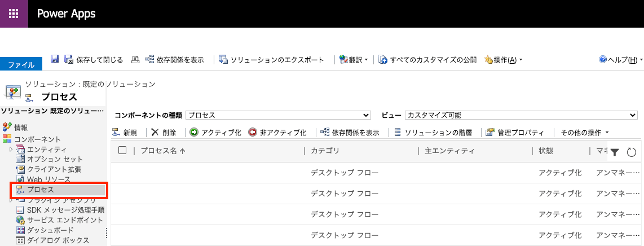Check the select-all checkbox in grid header
This screenshot has height=246, width=644.
coord(122,150)
